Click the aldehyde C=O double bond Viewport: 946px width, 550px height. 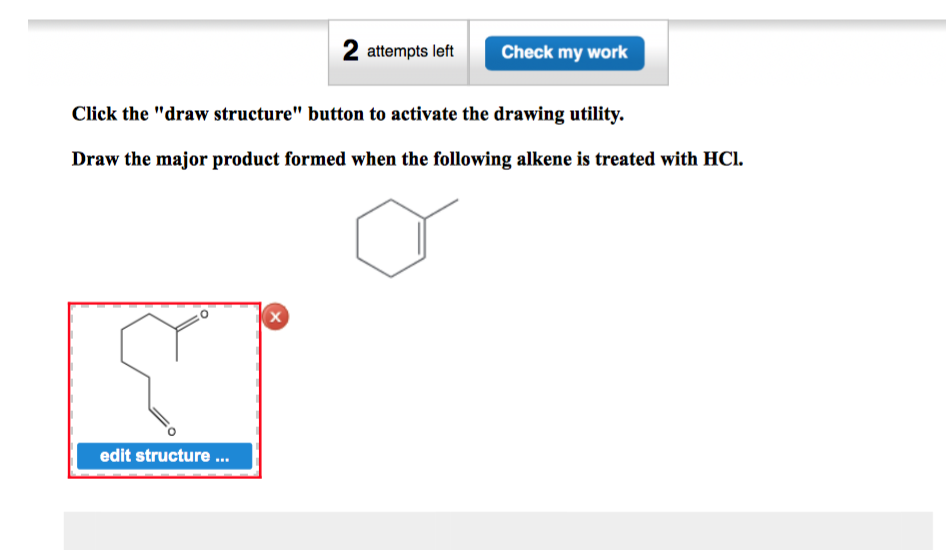[159, 417]
